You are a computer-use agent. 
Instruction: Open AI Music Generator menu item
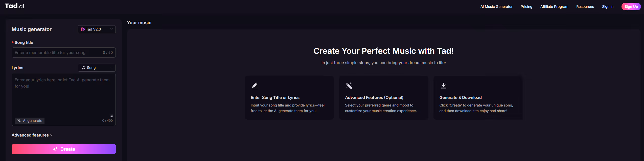496,7
